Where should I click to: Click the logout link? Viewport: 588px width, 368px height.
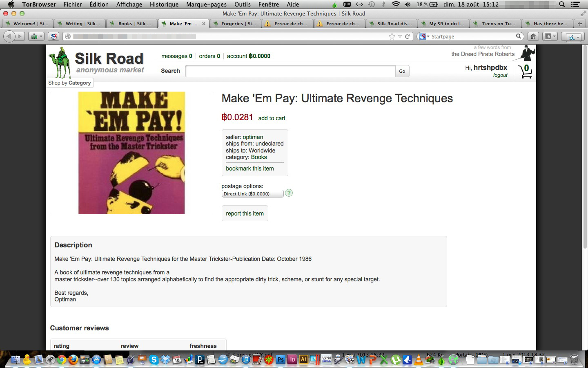(500, 75)
